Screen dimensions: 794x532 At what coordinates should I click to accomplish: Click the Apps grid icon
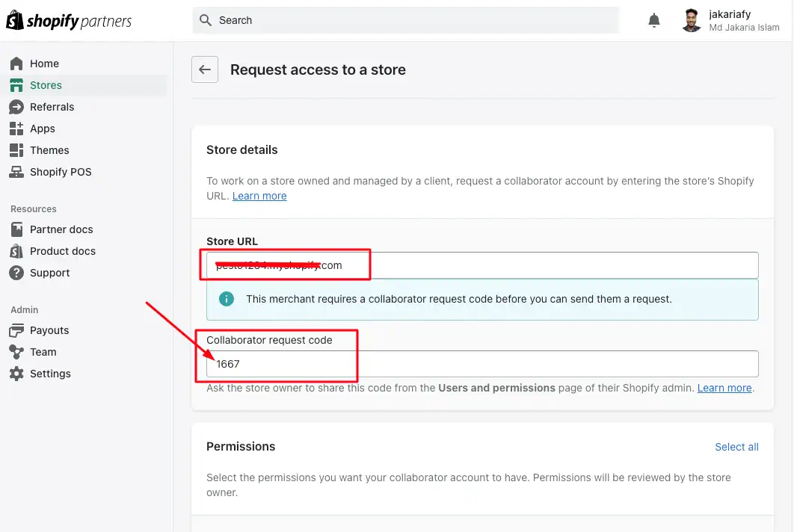pyautogui.click(x=16, y=129)
